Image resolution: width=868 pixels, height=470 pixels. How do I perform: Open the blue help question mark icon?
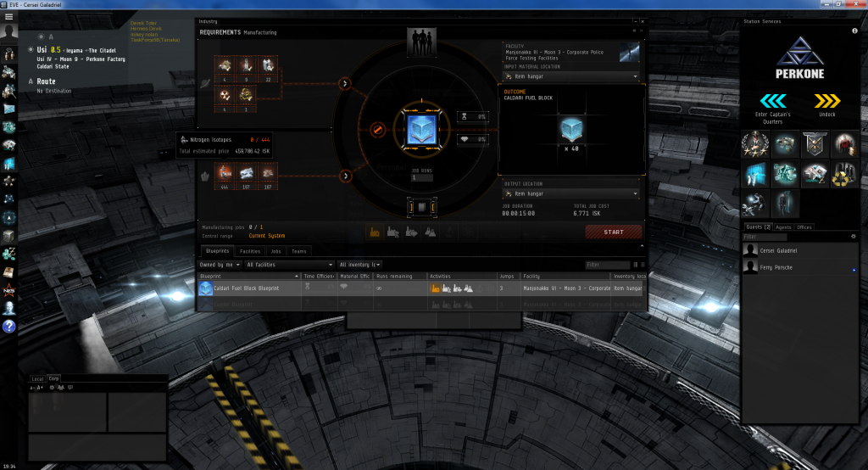click(8, 327)
